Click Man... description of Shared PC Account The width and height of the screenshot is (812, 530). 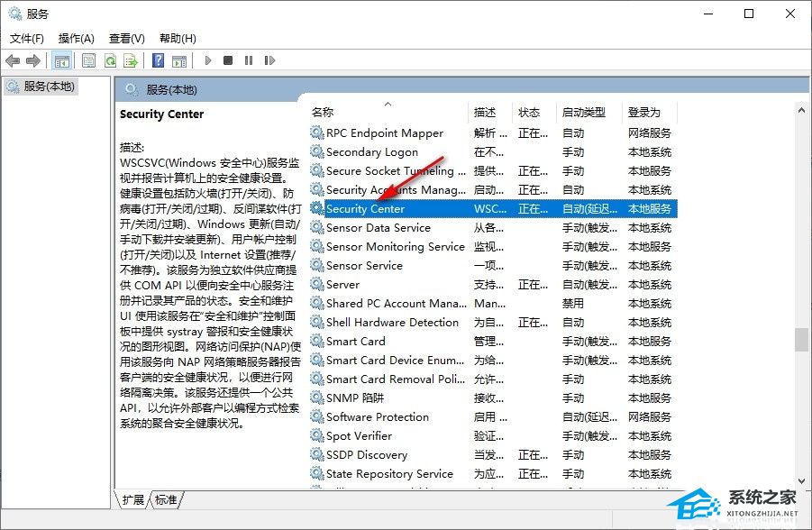(489, 303)
